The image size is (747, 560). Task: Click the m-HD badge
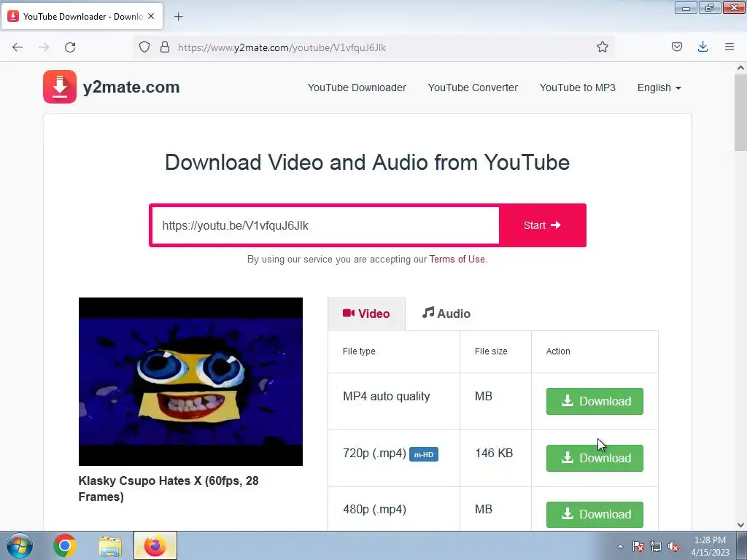[424, 454]
